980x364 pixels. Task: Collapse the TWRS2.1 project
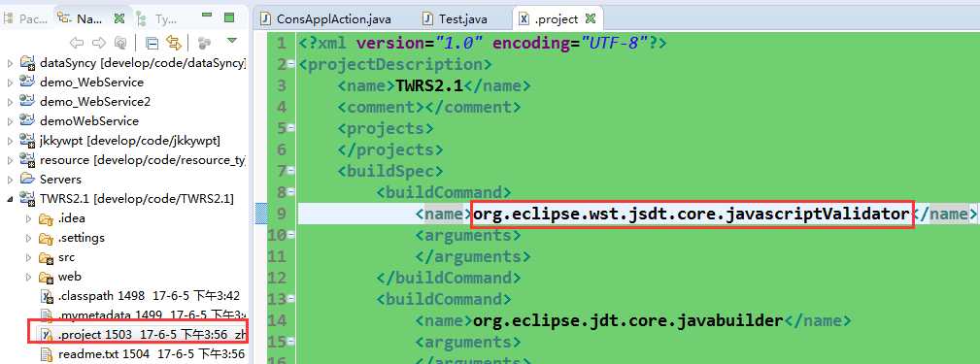coord(10,199)
